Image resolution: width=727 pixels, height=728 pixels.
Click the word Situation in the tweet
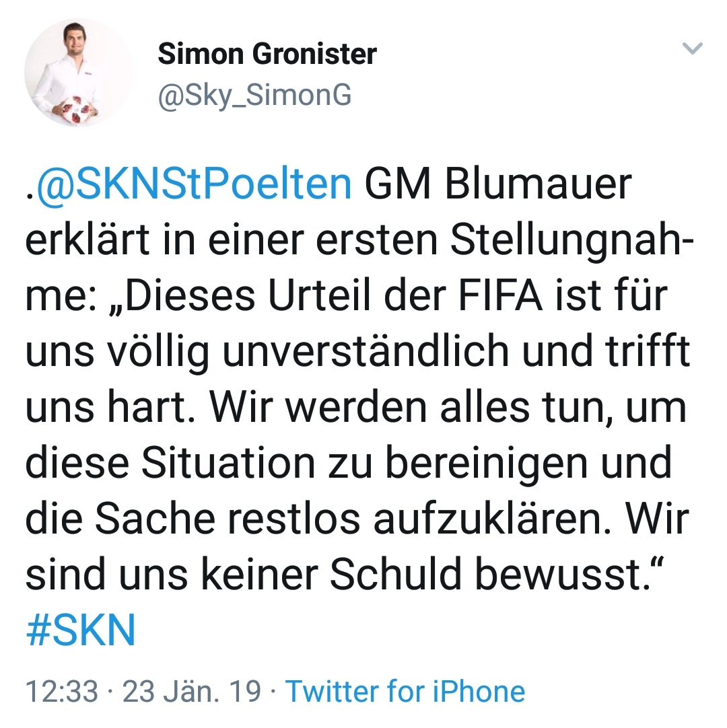click(x=228, y=462)
